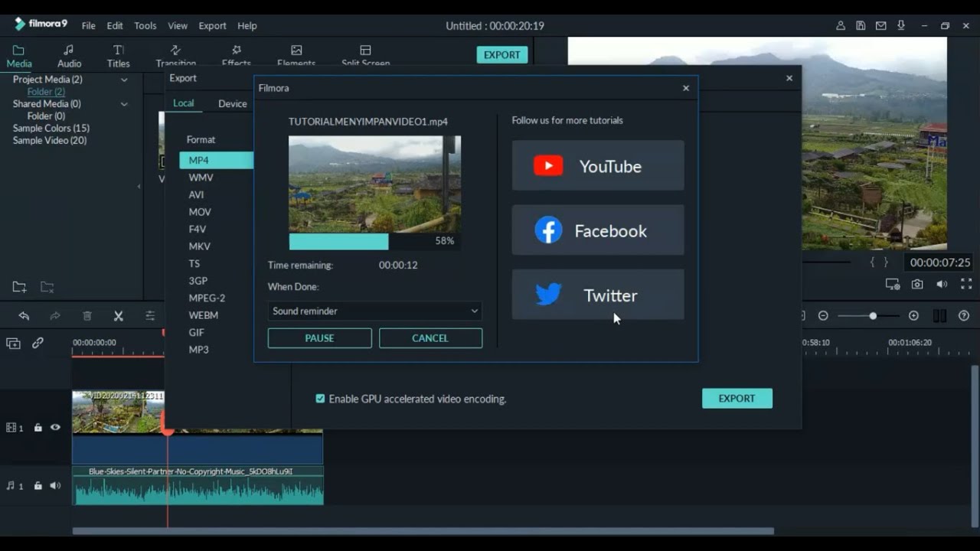Collapse the Project Media tree
Image resolution: width=980 pixels, height=551 pixels.
tap(124, 80)
